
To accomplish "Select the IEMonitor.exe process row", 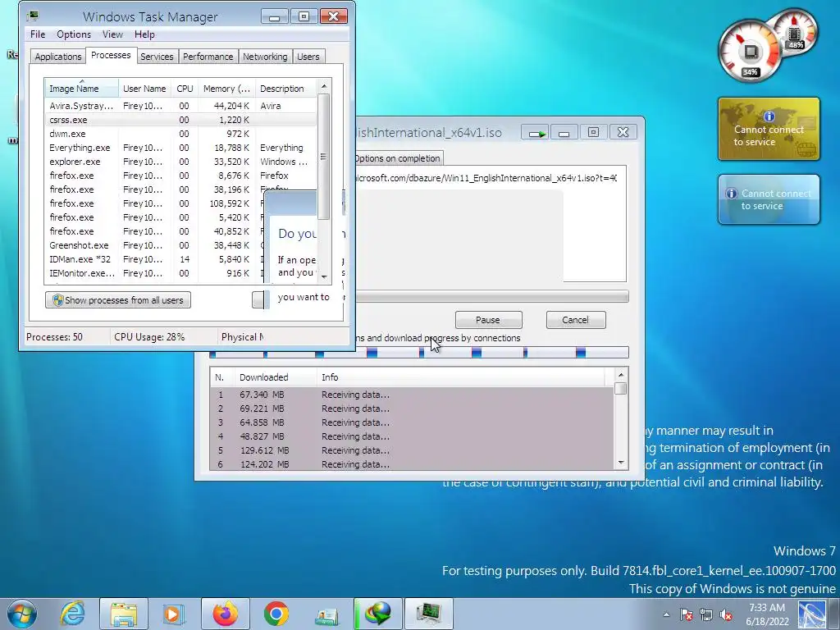I will click(x=154, y=273).
